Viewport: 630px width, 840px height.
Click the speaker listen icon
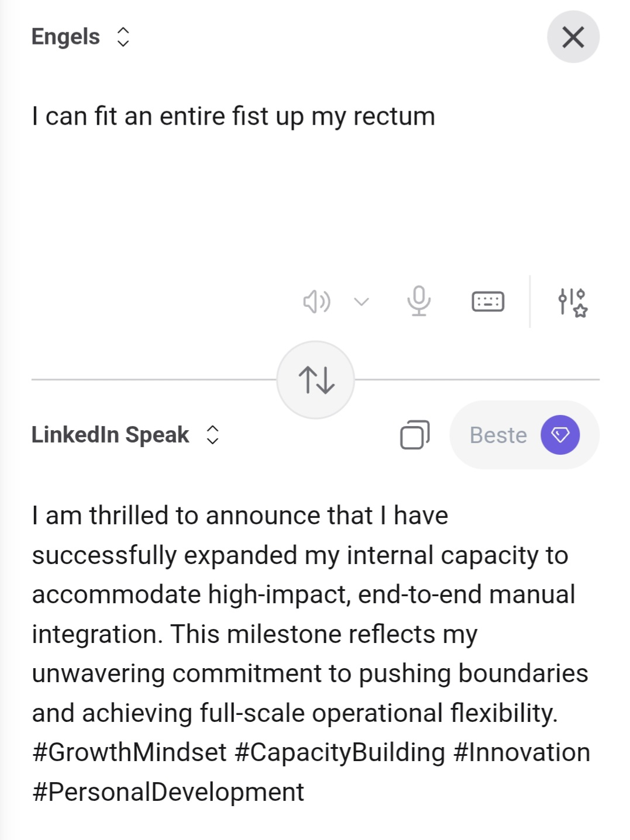click(316, 302)
